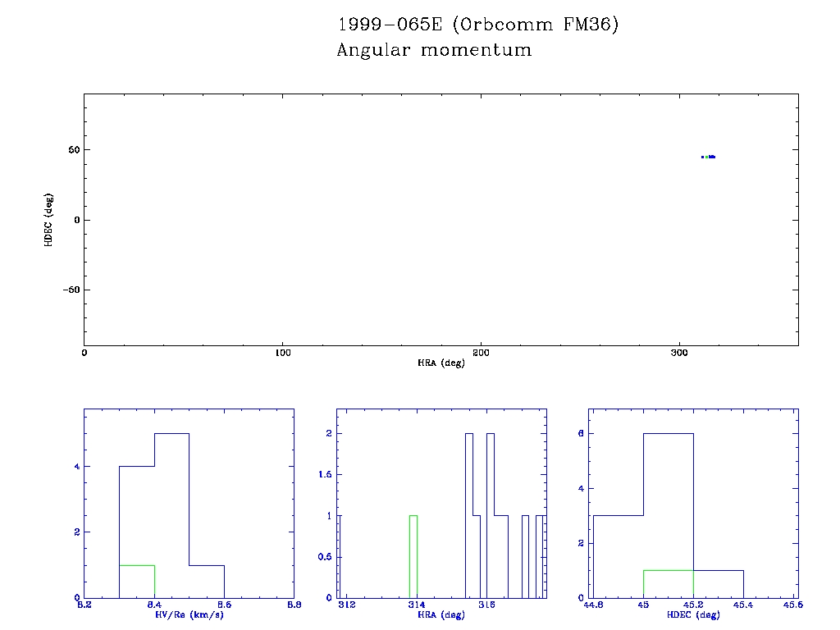The image size is (840, 630).
Task: Click the '300' tick label on the top plot x-axis
Action: tap(679, 353)
